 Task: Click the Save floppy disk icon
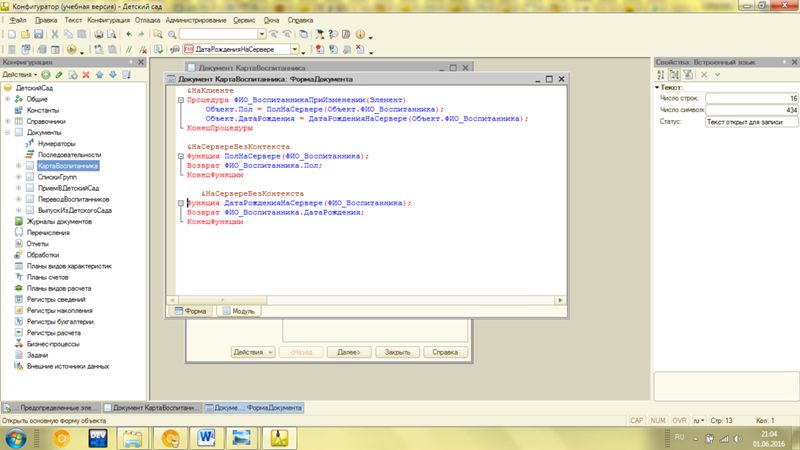(x=38, y=34)
